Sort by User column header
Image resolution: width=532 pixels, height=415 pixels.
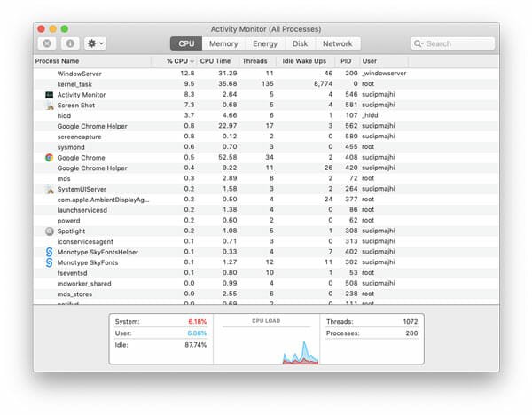(384, 61)
